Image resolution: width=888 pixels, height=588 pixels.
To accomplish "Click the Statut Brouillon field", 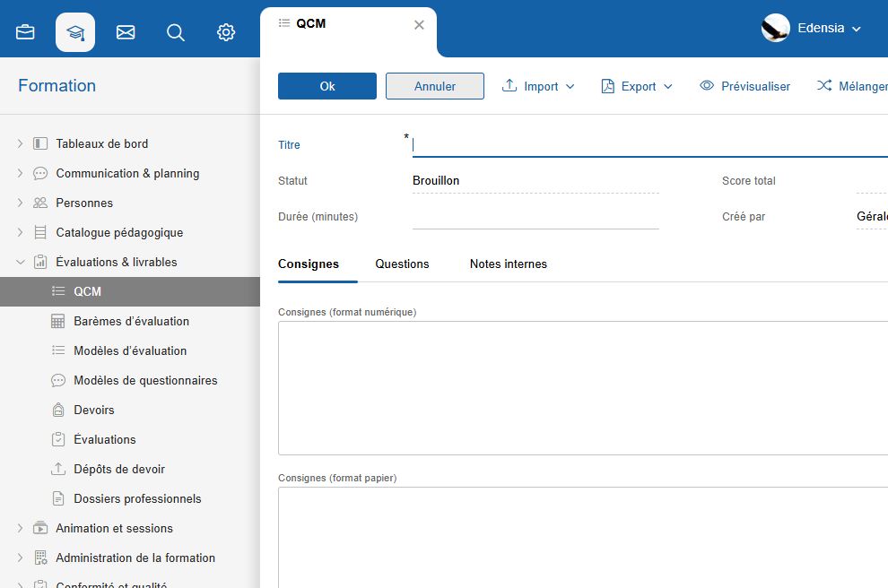I will click(x=535, y=181).
